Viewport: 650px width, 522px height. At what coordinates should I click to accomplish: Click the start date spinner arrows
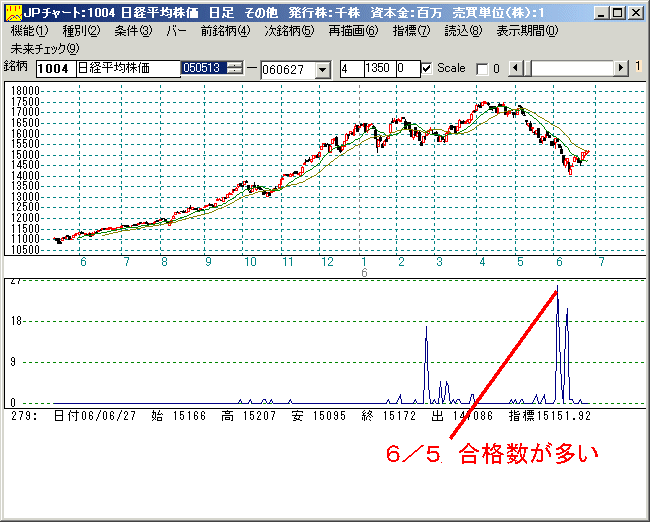coord(235,69)
